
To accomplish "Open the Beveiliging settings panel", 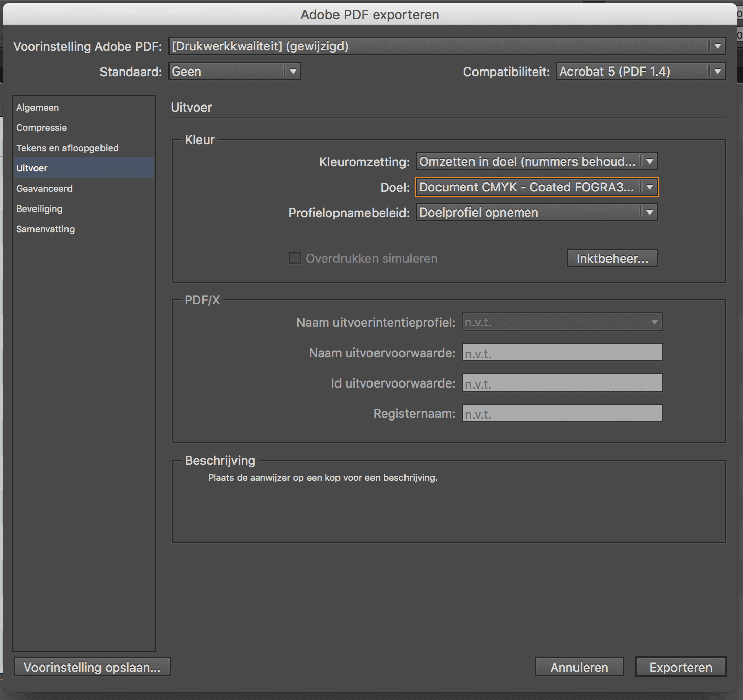I will point(39,208).
